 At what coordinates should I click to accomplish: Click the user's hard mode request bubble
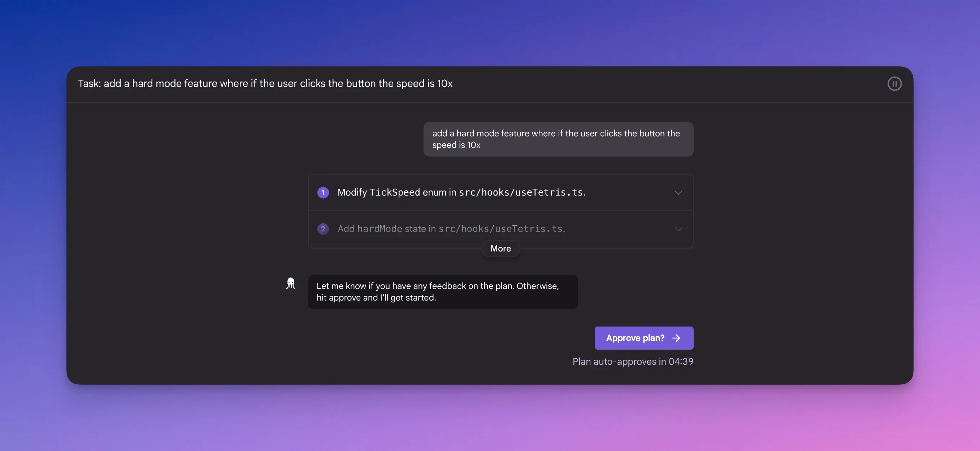click(x=558, y=139)
